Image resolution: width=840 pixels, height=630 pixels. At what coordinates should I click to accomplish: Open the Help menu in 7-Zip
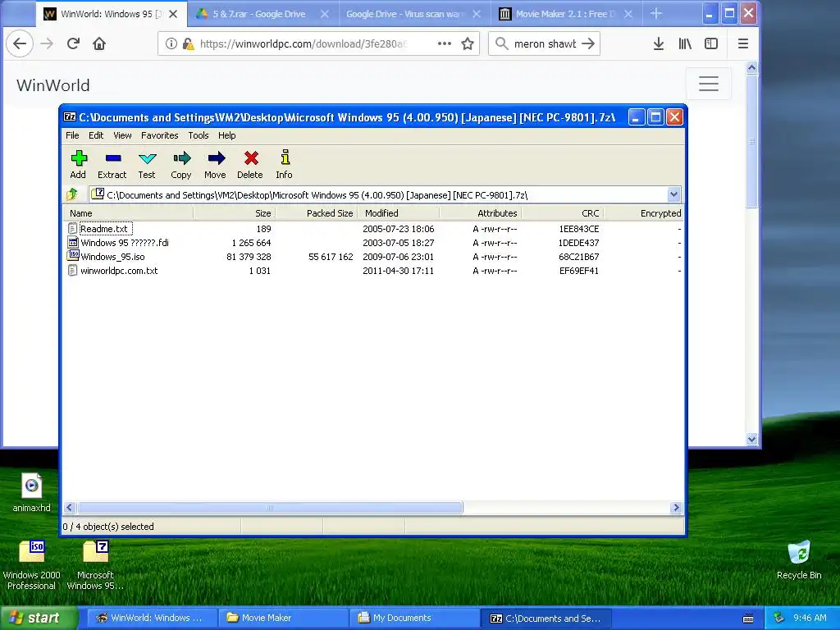pyautogui.click(x=226, y=135)
